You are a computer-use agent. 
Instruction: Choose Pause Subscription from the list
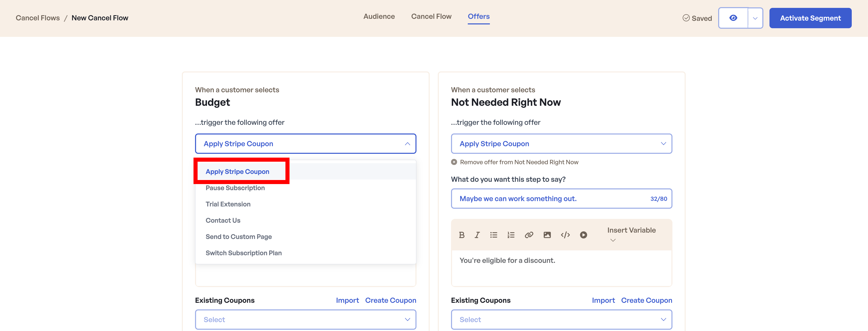coord(235,188)
